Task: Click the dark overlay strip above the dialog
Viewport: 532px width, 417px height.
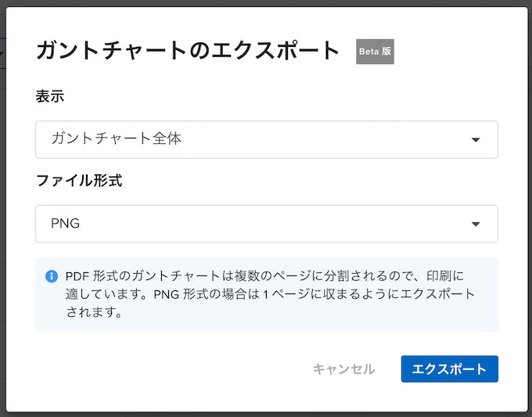Action: (x=266, y=3)
